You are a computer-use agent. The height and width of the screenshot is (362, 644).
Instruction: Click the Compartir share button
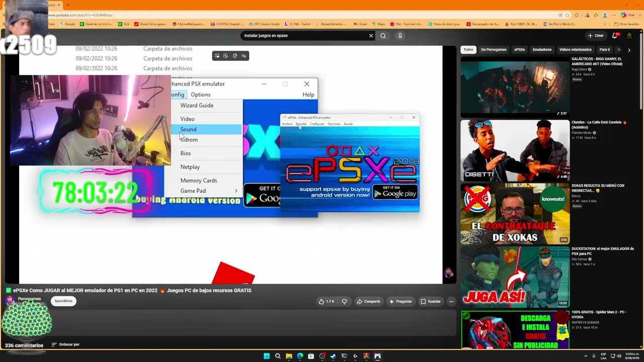coord(368,302)
